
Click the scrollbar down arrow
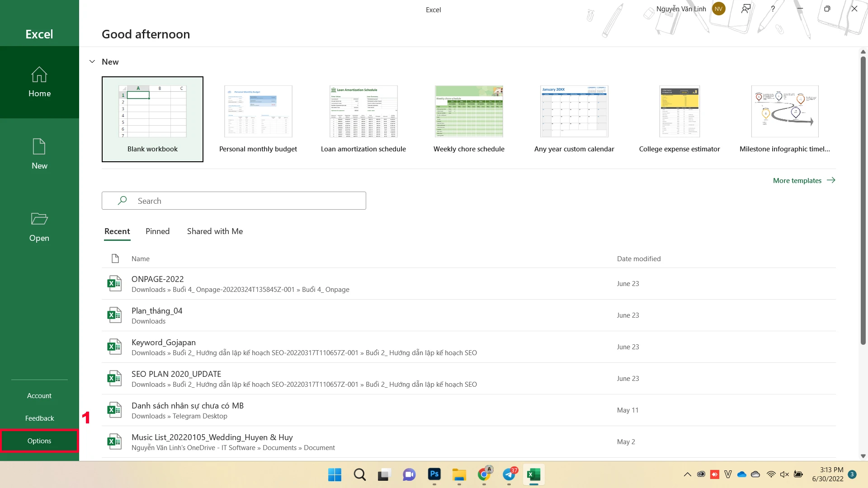(863, 456)
